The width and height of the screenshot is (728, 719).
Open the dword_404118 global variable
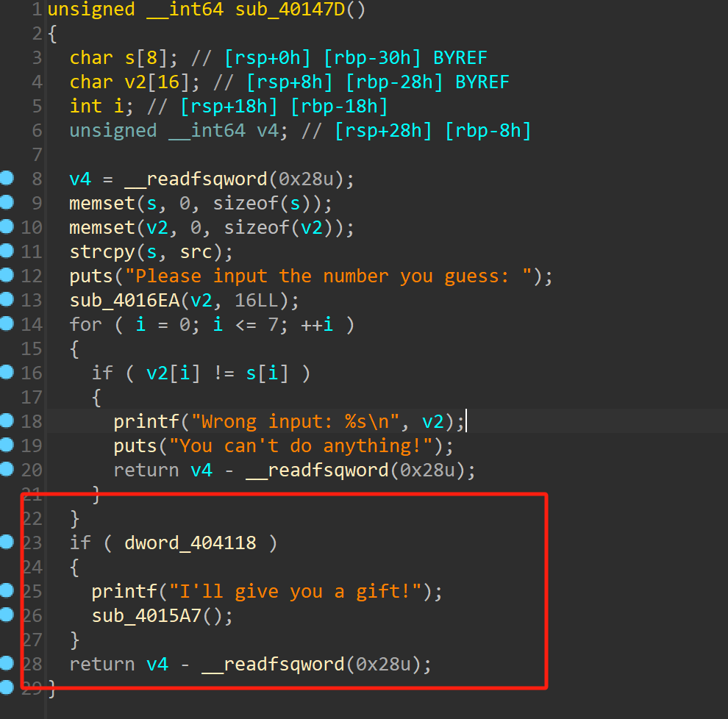pos(190,543)
